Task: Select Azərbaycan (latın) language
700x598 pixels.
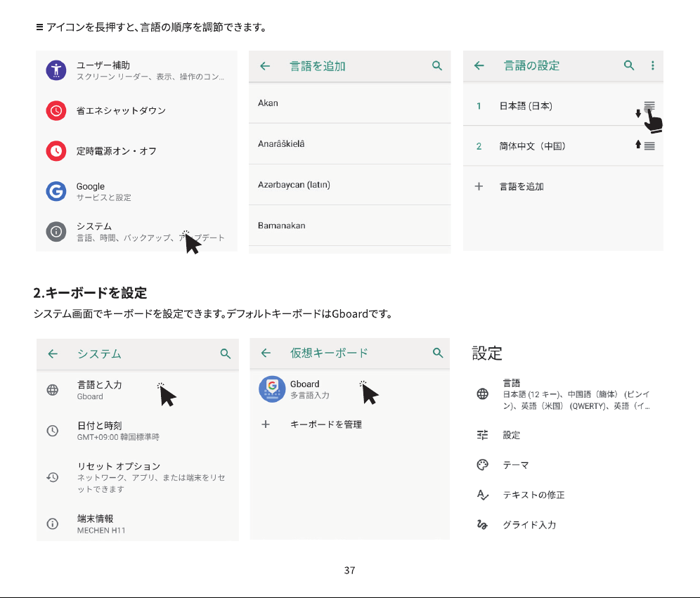Action: 349,185
